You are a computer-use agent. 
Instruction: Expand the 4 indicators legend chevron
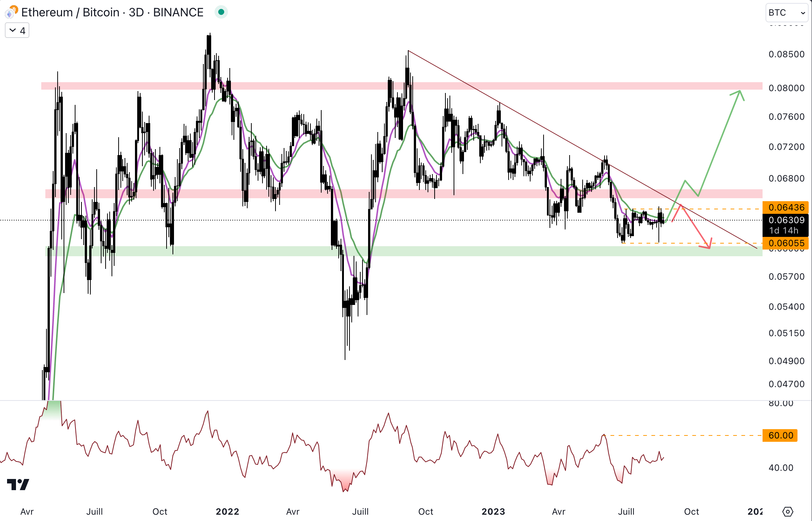click(13, 30)
